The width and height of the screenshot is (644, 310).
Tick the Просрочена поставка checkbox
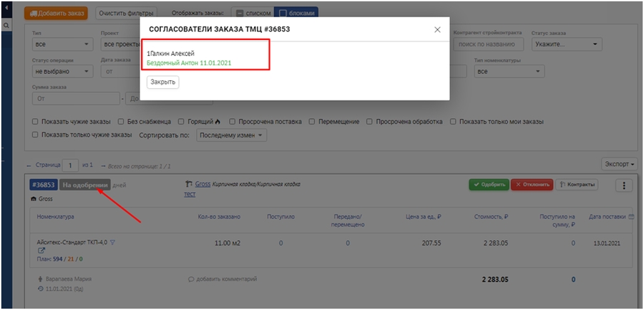[x=232, y=122]
